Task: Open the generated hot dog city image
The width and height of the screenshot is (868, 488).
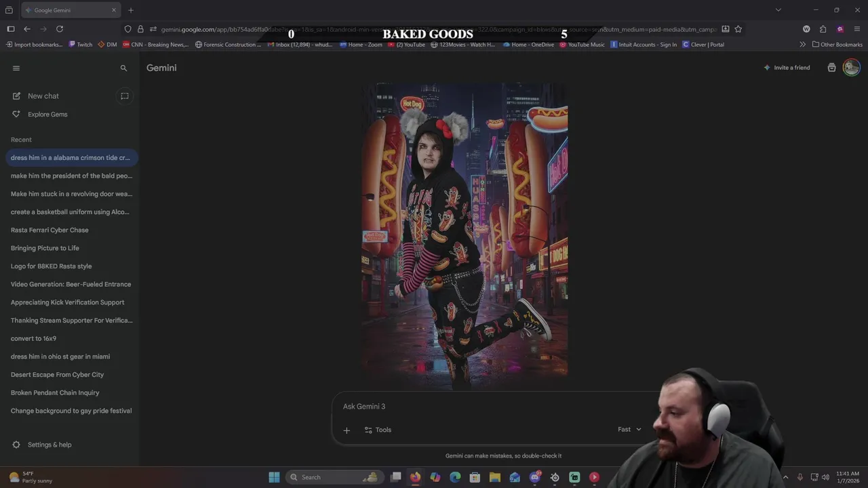Action: point(465,236)
